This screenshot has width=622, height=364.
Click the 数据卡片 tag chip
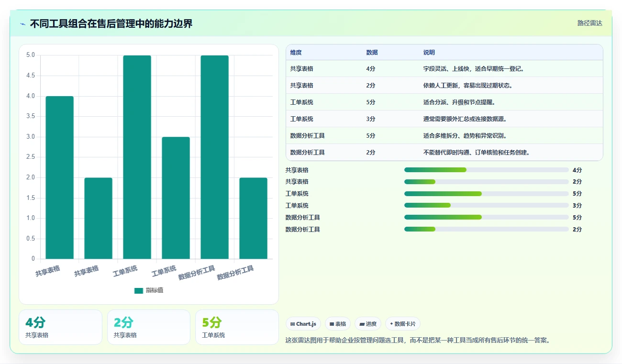tap(403, 324)
